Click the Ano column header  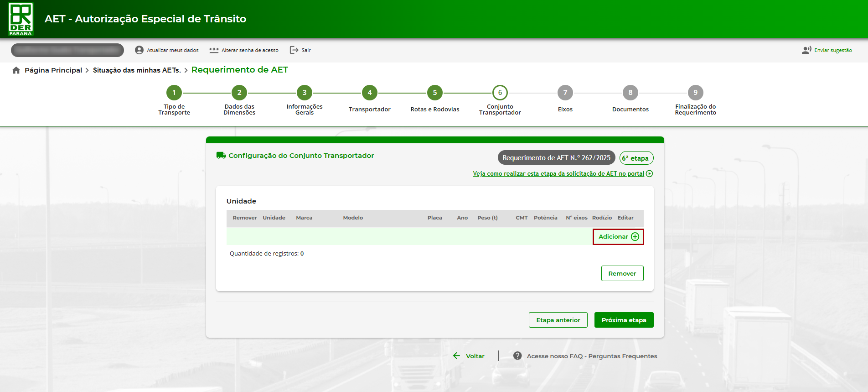click(x=462, y=218)
